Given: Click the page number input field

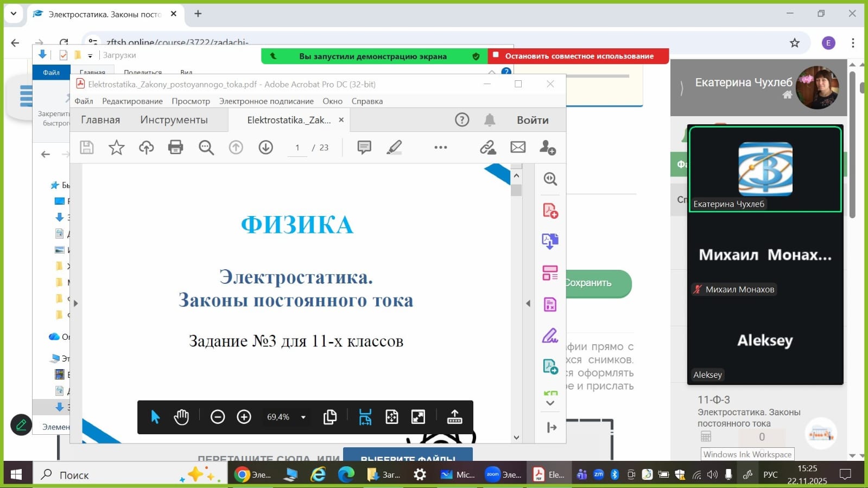Looking at the screenshot, I should (x=297, y=148).
